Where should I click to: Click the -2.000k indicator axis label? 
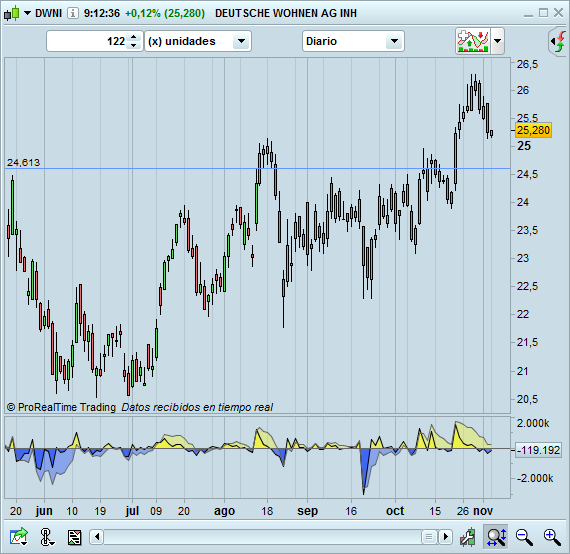pyautogui.click(x=535, y=478)
